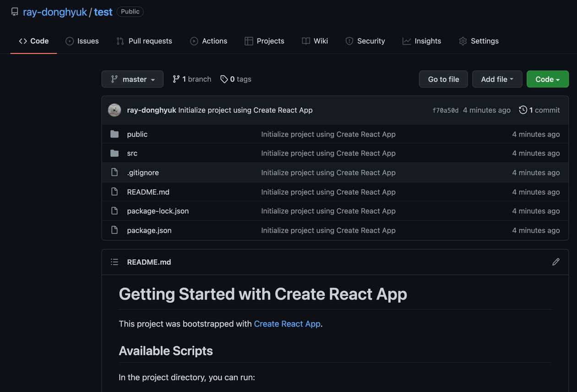The image size is (577, 392).
Task: Click the Public visibility badge
Action: pyautogui.click(x=130, y=11)
